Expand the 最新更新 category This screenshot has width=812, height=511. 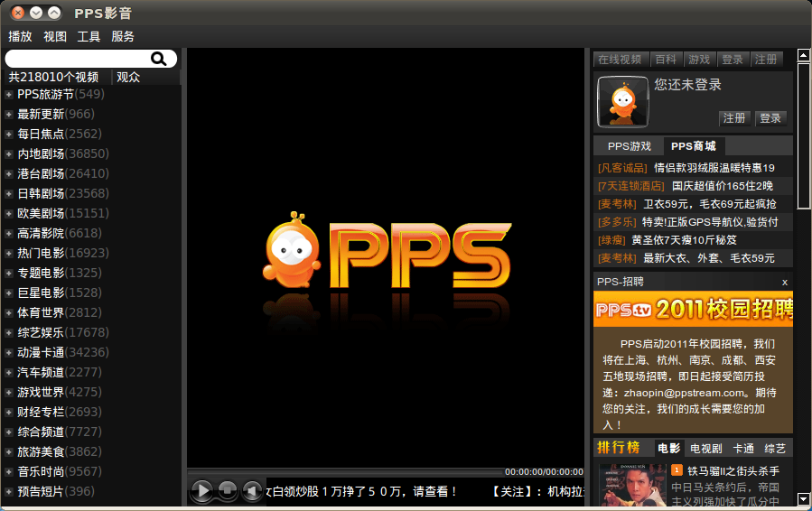(x=9, y=115)
